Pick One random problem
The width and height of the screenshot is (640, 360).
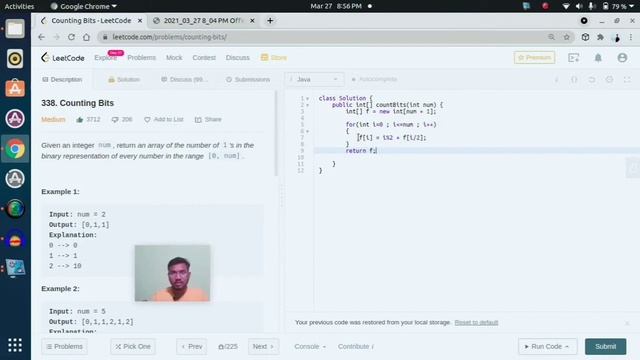click(x=133, y=347)
